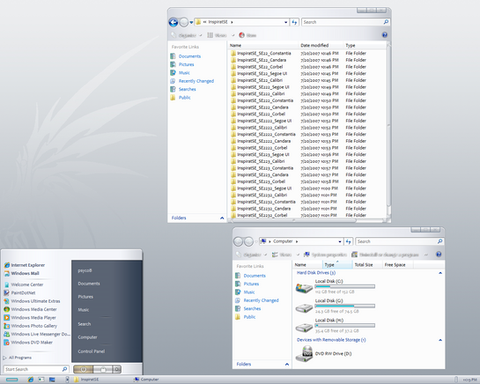Expand Folders pane in Computer window
The height and width of the screenshot is (384, 480).
tap(287, 364)
